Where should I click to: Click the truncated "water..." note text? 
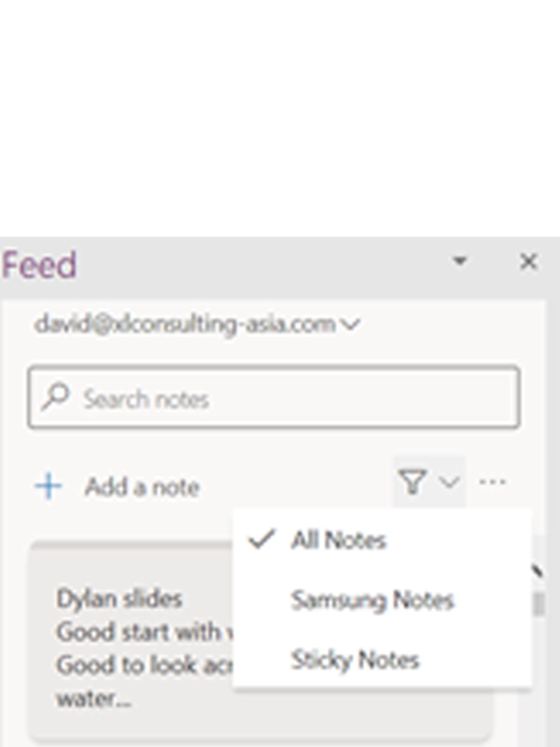94,699
